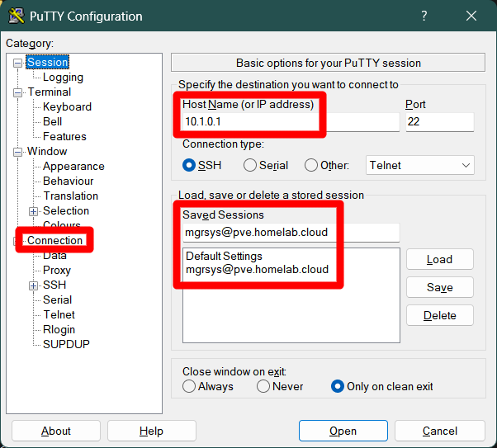The width and height of the screenshot is (497, 448).
Task: Click the PuTTY icon in title bar
Action: click(x=17, y=16)
